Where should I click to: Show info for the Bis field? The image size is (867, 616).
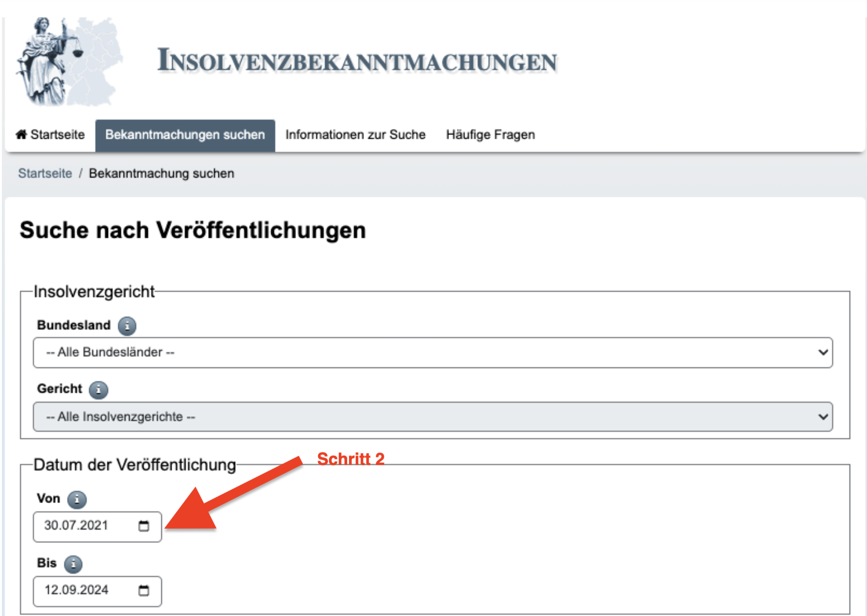(73, 564)
